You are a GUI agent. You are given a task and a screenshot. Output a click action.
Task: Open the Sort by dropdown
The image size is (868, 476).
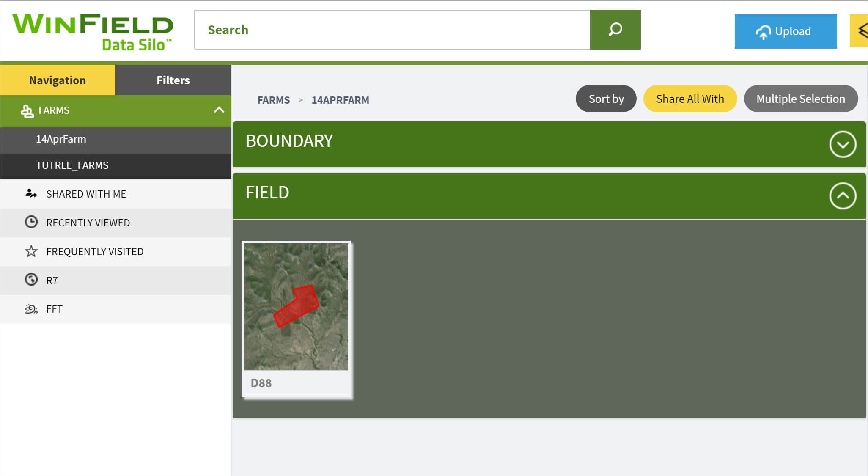[606, 99]
